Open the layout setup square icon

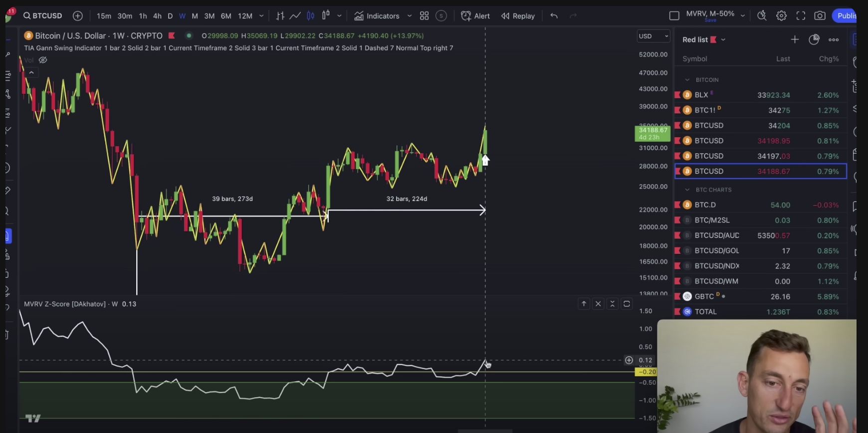point(674,16)
